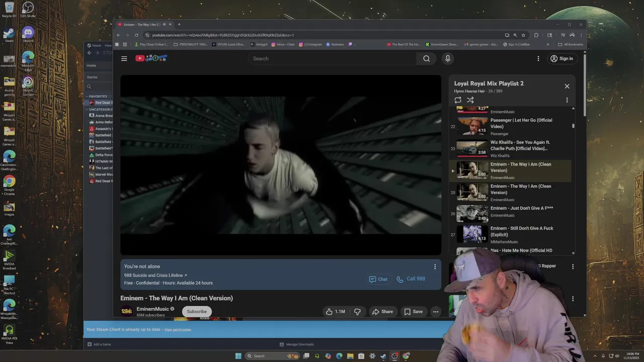The image size is (644, 362).
Task: Open the 988 Suicide and Crisis Lifeline link
Action: (155, 276)
